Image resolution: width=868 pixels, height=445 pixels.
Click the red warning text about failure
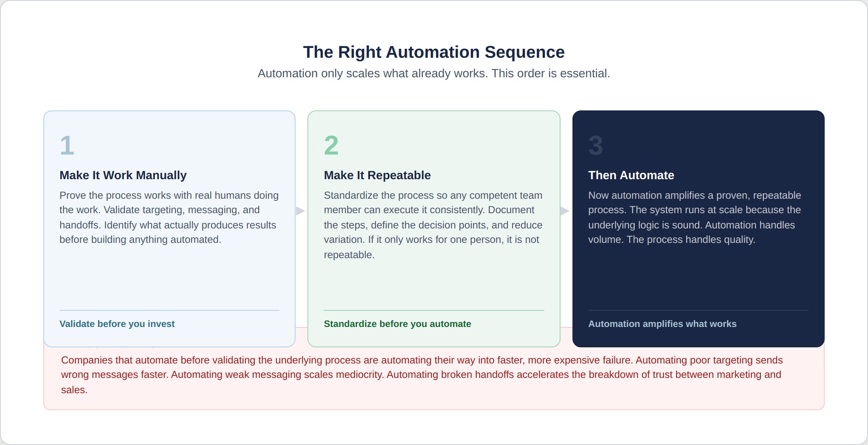(422, 375)
